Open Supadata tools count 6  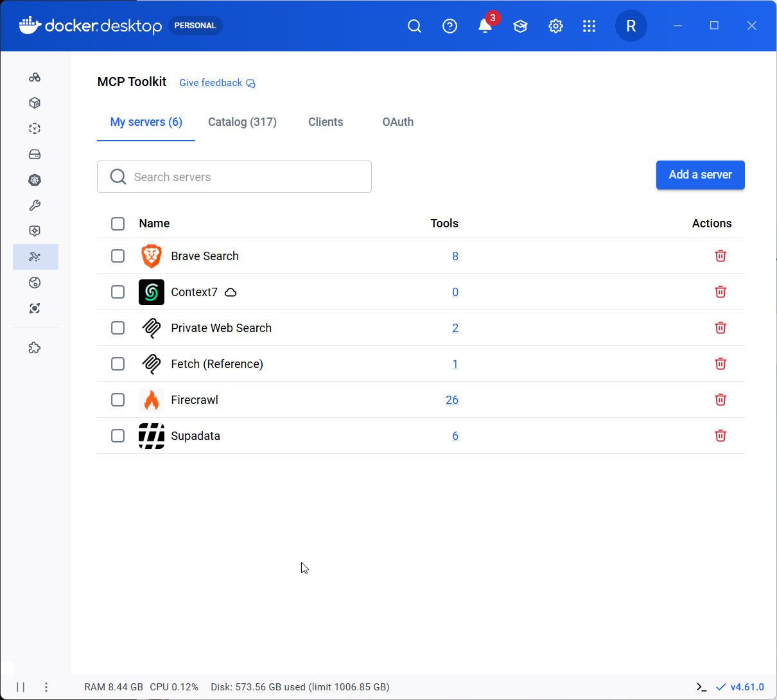click(x=455, y=435)
